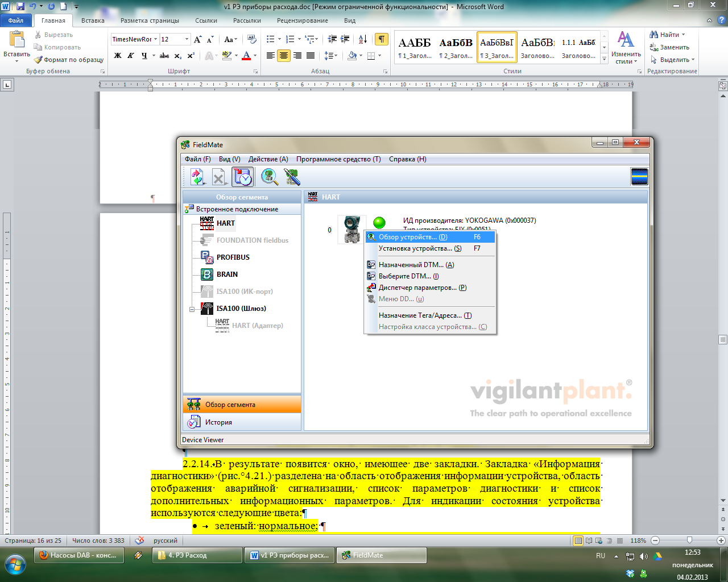Click the Firefox taskbar button

coord(78,556)
